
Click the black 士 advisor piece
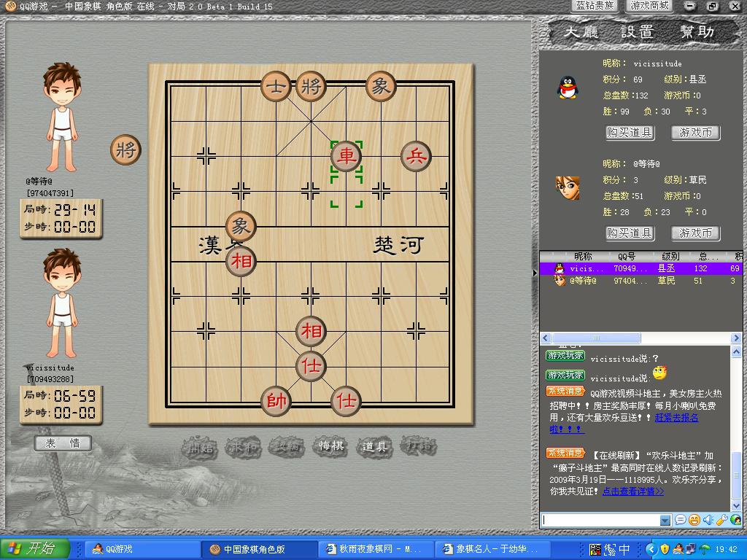(276, 86)
